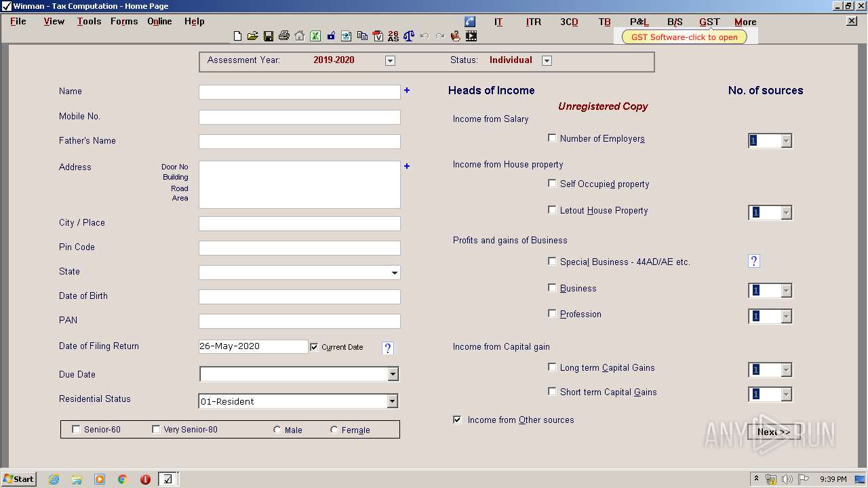The height and width of the screenshot is (488, 868).
Task: Open the video tutorial filmstrip icon
Action: tap(471, 36)
